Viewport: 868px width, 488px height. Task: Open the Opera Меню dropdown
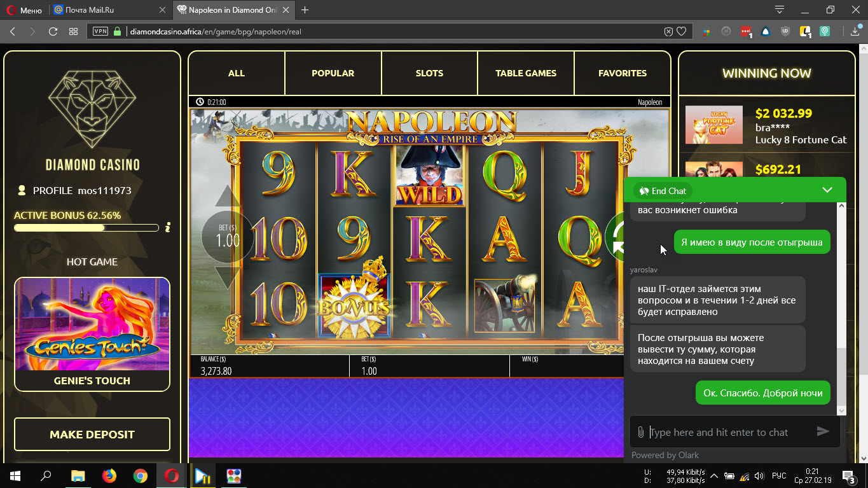pyautogui.click(x=24, y=10)
